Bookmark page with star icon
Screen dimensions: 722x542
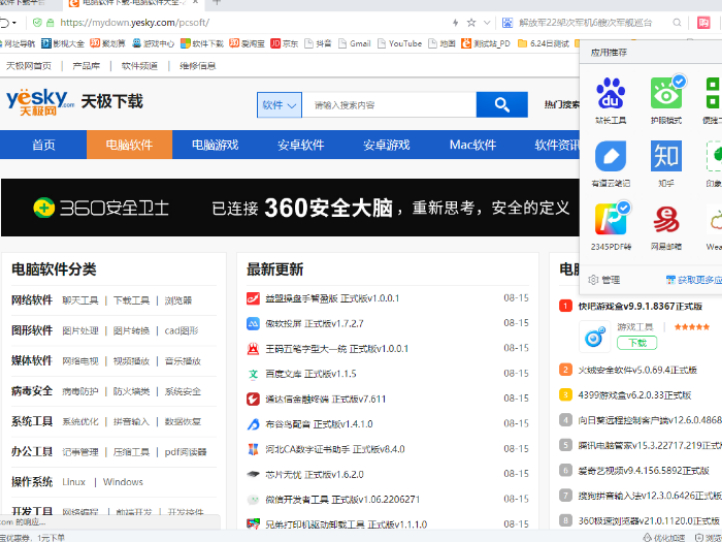coord(471,22)
